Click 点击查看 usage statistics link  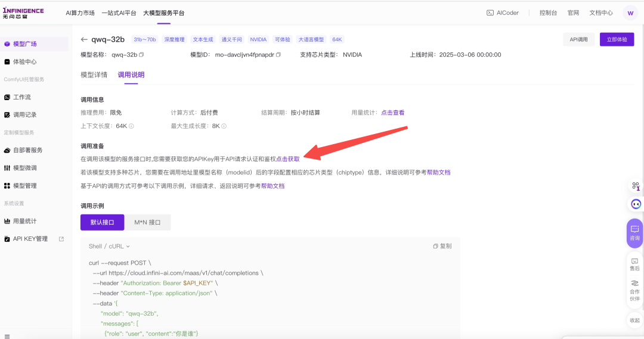(392, 113)
